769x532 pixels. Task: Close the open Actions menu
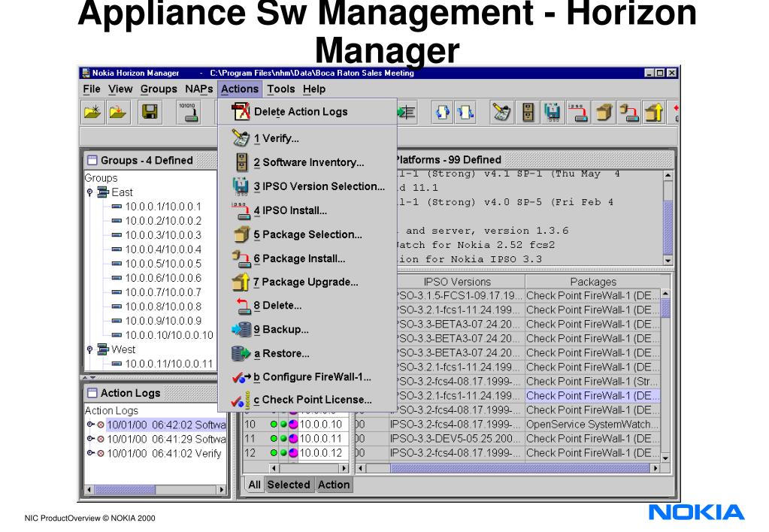point(239,89)
